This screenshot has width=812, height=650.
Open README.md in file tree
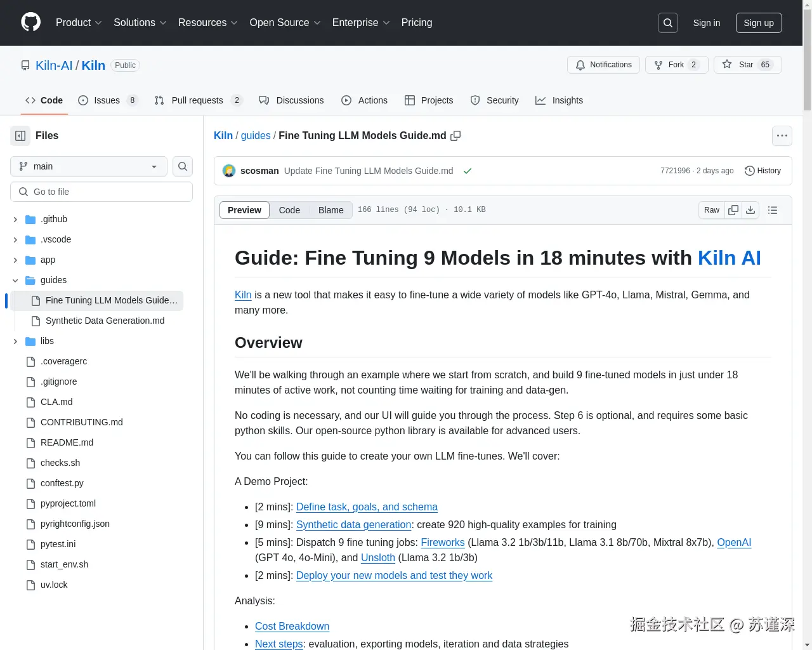[x=67, y=442]
